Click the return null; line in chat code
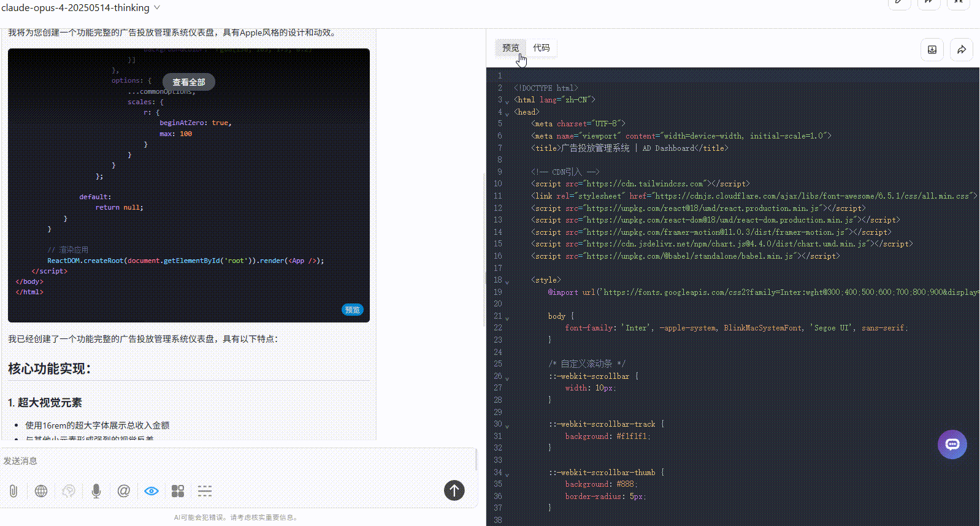Screen dimensions: 980x526 (x=119, y=207)
